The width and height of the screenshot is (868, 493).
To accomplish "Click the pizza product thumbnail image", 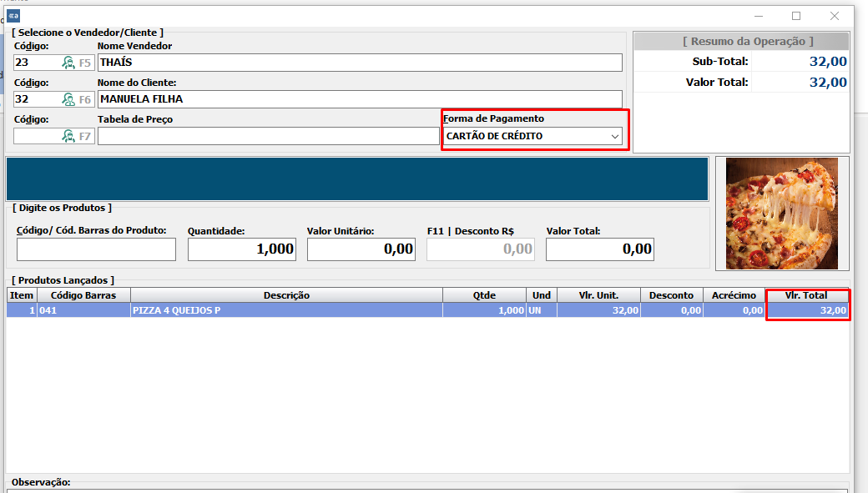I will point(782,214).
